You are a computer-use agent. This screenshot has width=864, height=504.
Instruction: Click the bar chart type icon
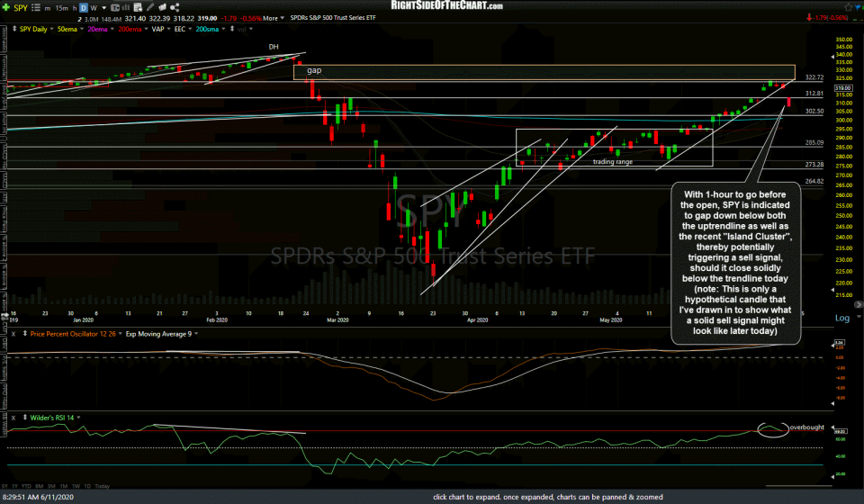click(x=126, y=8)
